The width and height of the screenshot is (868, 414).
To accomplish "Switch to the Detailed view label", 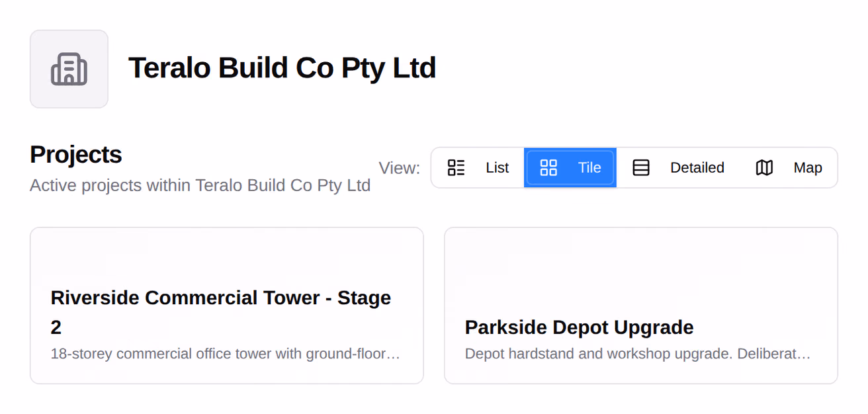I will (x=697, y=168).
